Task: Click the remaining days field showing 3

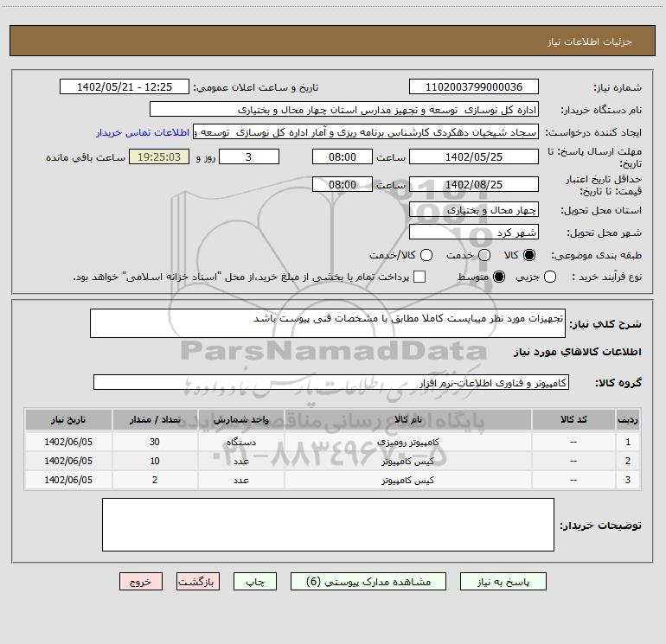Action: coord(249,156)
